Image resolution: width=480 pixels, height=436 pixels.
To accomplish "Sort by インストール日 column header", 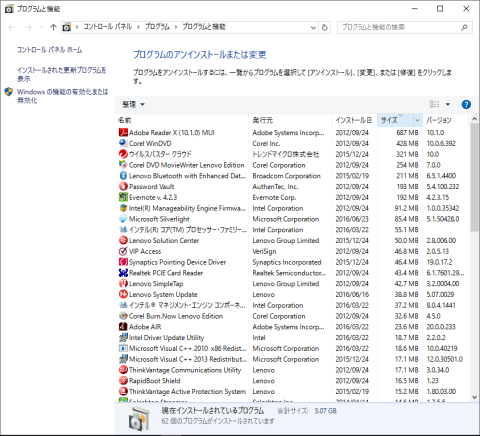I will click(355, 120).
